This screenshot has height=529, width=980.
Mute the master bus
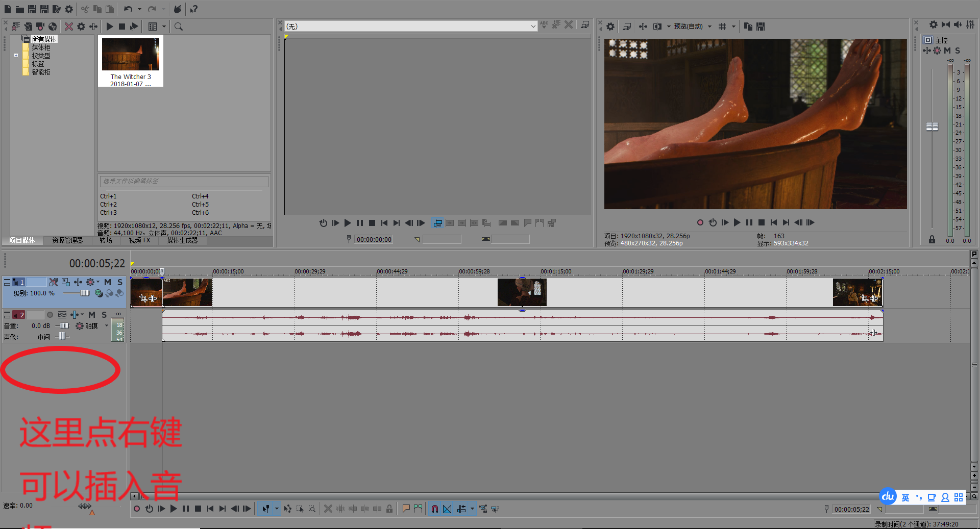click(x=947, y=51)
